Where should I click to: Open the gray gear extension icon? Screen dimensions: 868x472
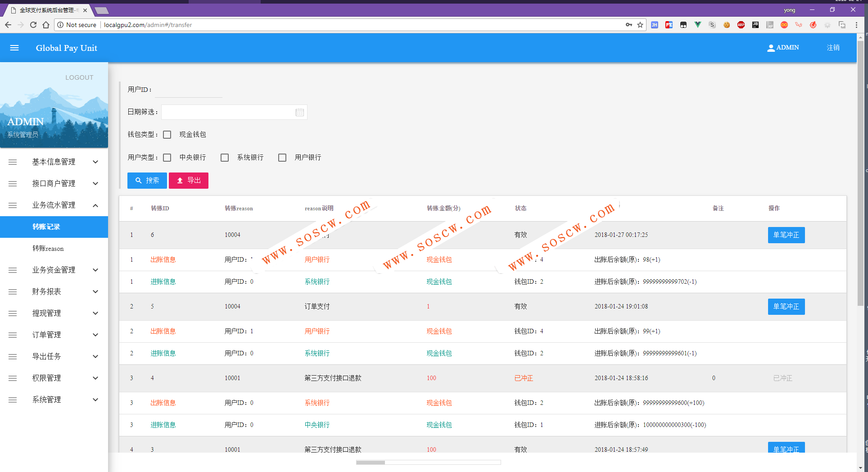pyautogui.click(x=827, y=25)
